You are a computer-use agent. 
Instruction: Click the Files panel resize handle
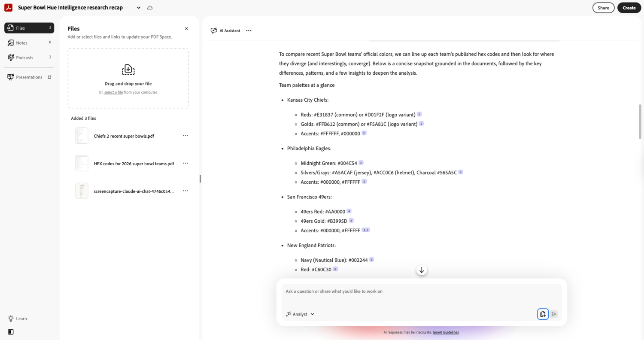[x=200, y=179]
